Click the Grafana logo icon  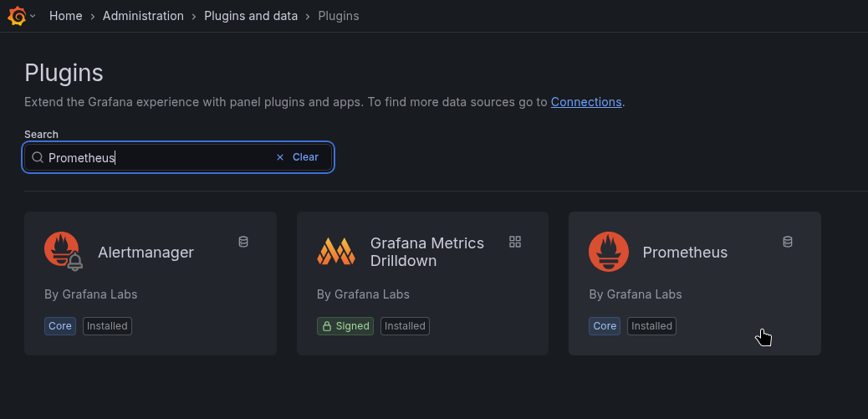point(17,16)
